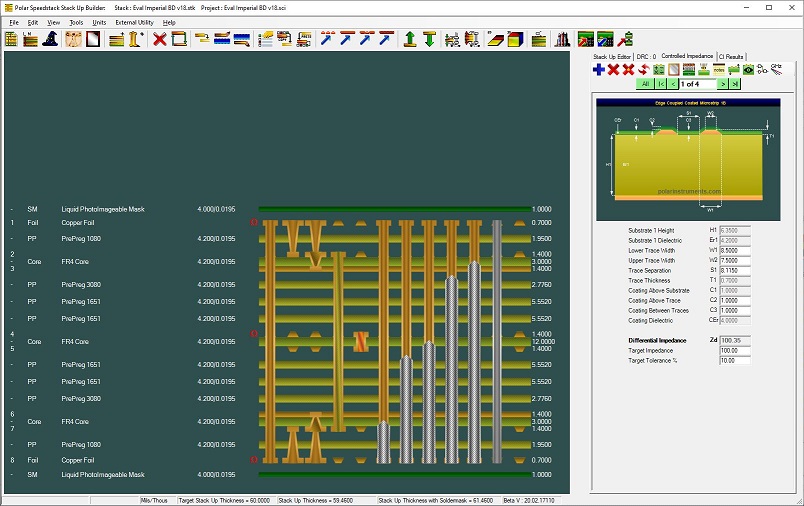Click the '1 of 4' structure counter field

(x=698, y=84)
